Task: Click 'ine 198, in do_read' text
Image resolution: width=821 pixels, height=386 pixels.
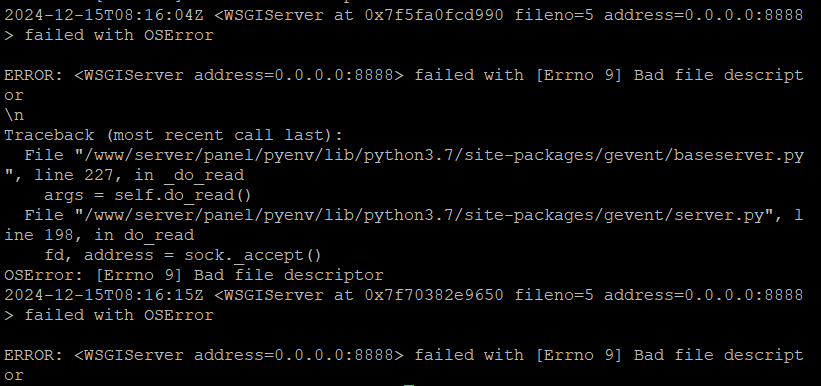Action: [x=99, y=235]
